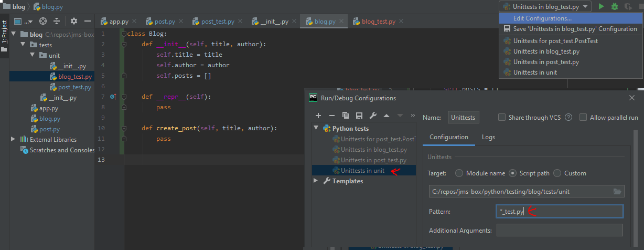The width and height of the screenshot is (644, 250).
Task: Click the locate-in-project target icon
Action: [x=43, y=21]
